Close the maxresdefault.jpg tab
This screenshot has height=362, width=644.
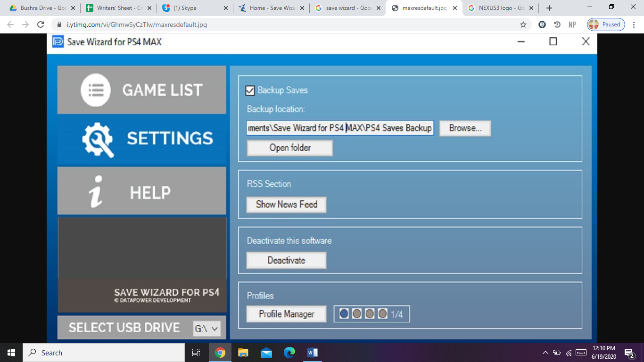(455, 8)
